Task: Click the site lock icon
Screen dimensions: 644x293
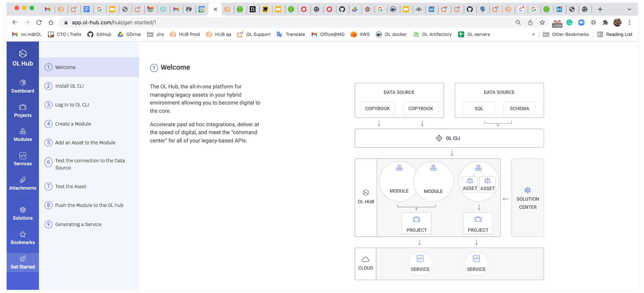Action: 66,23
